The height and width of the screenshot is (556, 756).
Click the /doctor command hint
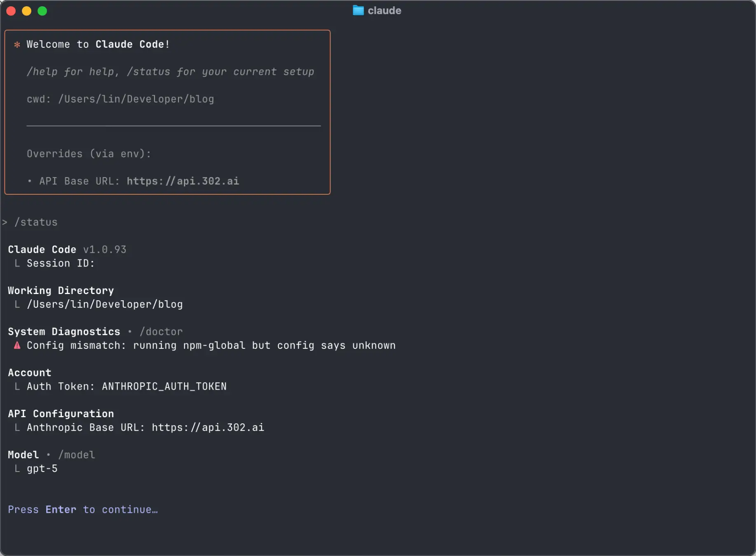(x=161, y=332)
